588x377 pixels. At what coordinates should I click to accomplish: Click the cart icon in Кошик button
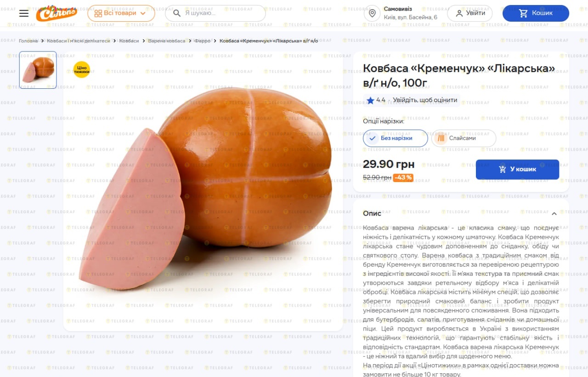(x=523, y=13)
